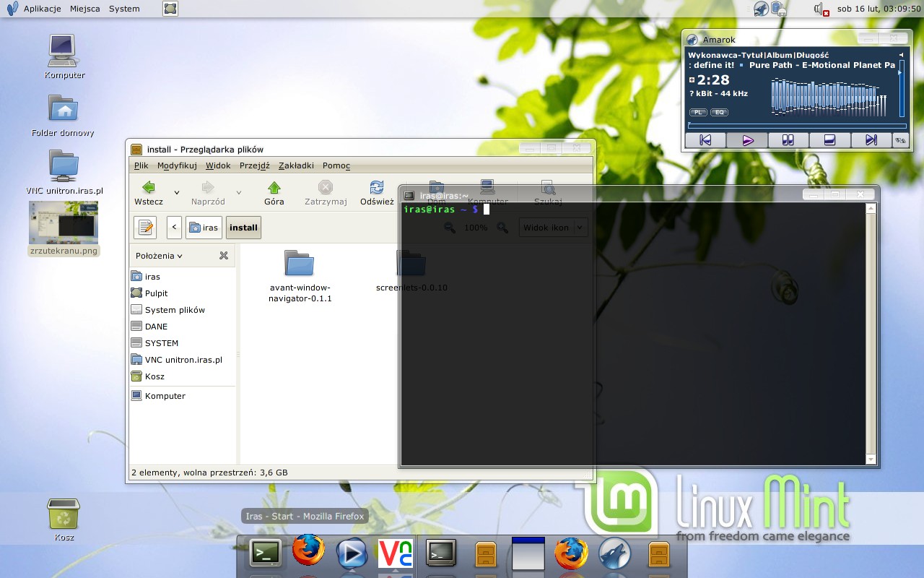
Task: Click the muted volume tray icon
Action: tap(821, 9)
